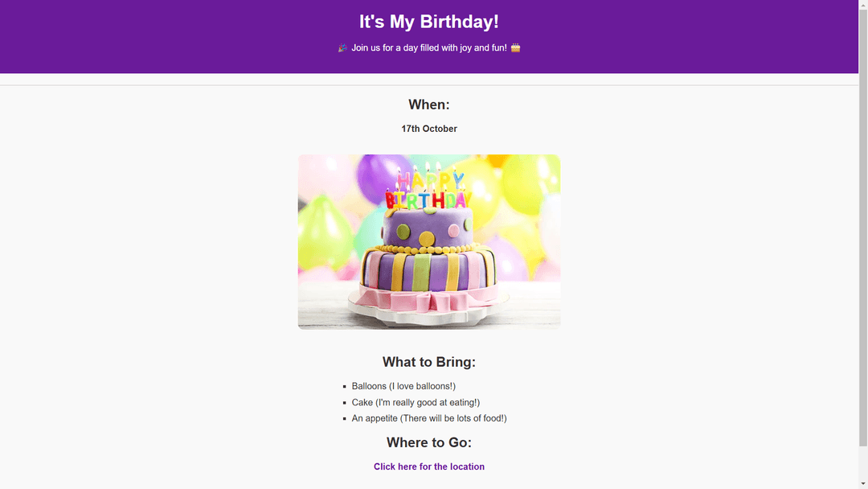Viewport: 868px width, 489px height.
Task: Click the vertical scrollbar thumb
Action: (863, 223)
